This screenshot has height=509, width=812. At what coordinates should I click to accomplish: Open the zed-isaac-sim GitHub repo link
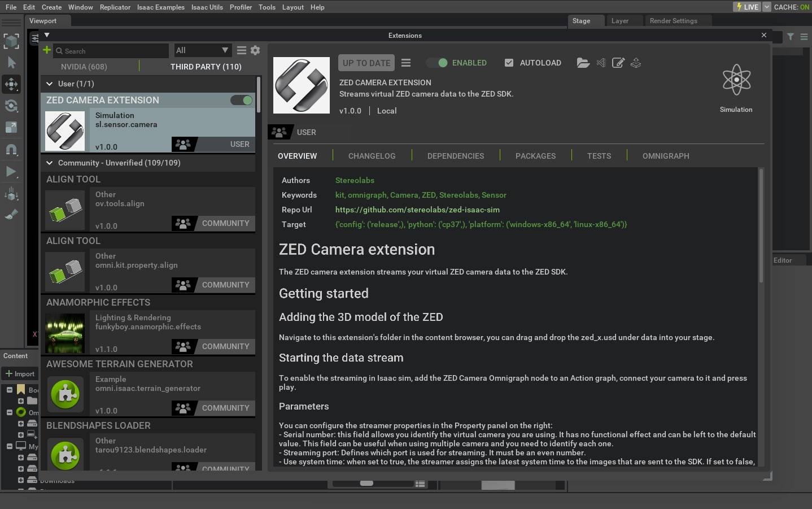pyautogui.click(x=417, y=210)
